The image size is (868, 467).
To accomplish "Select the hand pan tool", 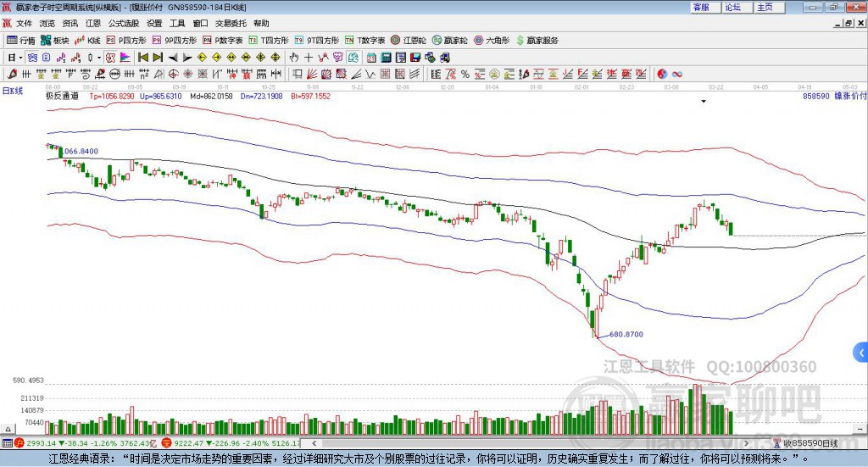I will 294,58.
